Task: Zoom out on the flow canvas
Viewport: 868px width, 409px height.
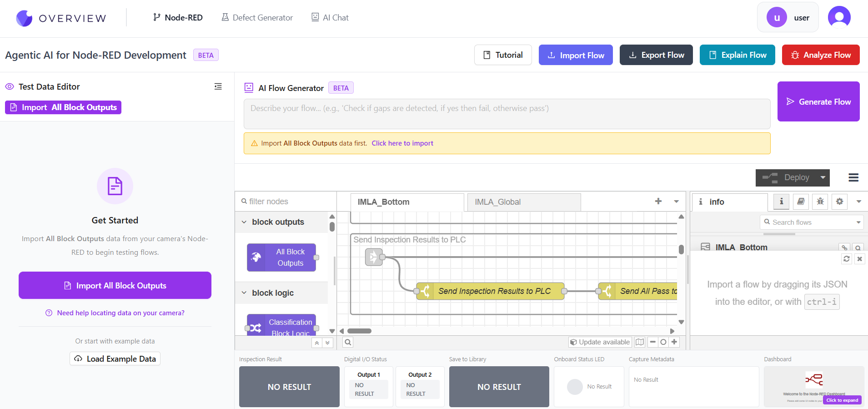Action: 653,342
